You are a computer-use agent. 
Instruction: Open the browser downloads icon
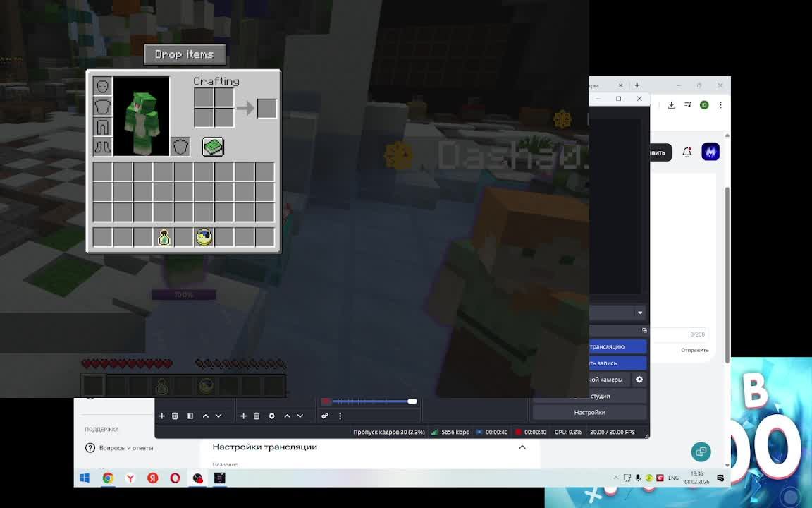pos(671,104)
